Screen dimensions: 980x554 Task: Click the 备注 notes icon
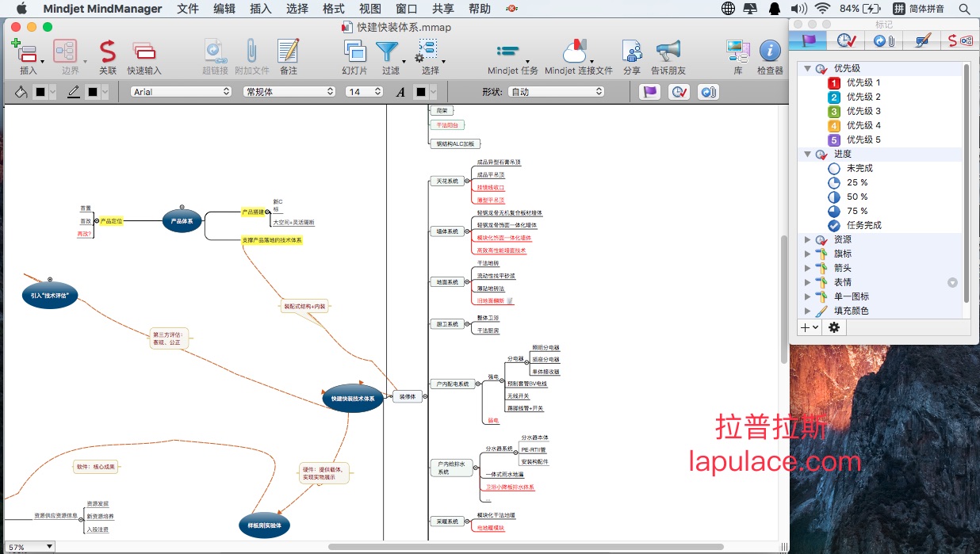[x=289, y=52]
